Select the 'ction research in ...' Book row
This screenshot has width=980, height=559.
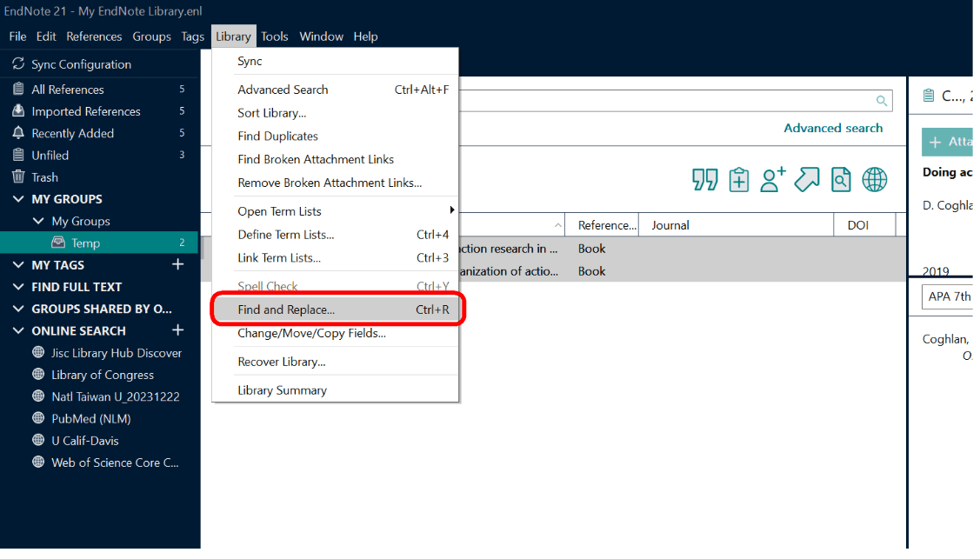point(683,249)
